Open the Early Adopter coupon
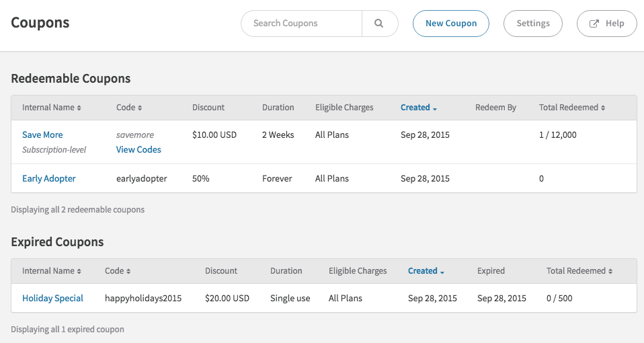The width and height of the screenshot is (644, 343). click(x=49, y=179)
